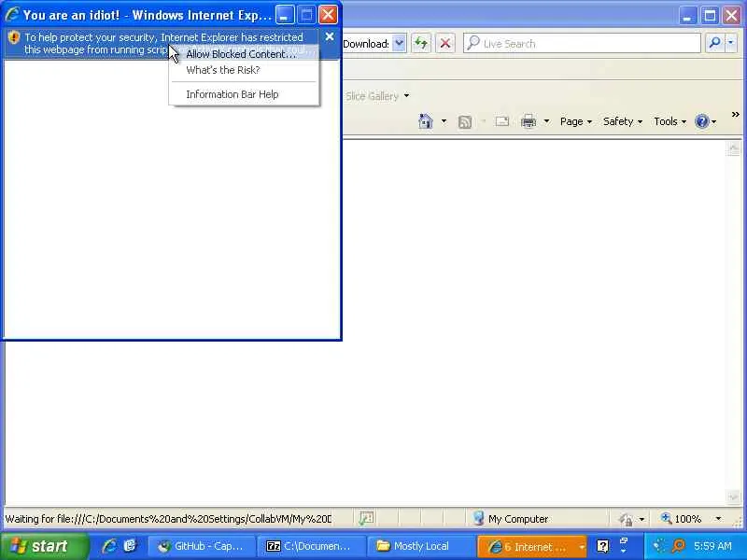747x560 pixels.
Task: Switch to the Mostly Local folder taskbar button
Action: [421, 546]
